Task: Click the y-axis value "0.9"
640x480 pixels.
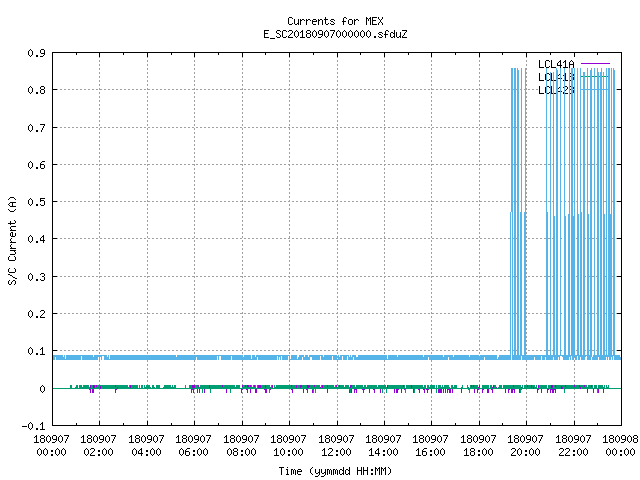Action: point(36,53)
